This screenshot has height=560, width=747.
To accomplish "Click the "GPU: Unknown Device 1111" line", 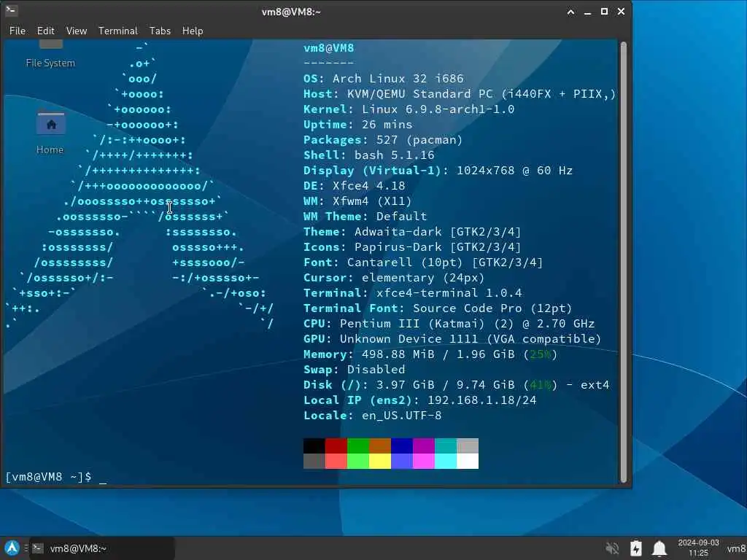I will 452,338.
